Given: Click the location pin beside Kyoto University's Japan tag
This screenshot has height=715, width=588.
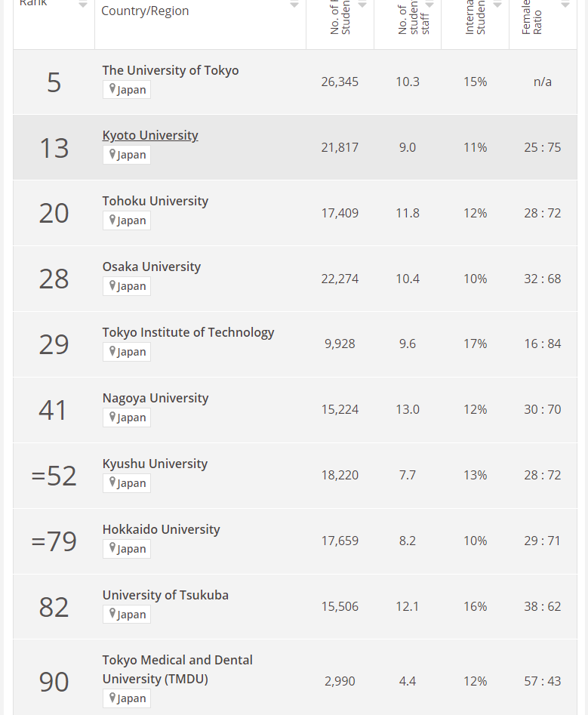Looking at the screenshot, I should pyautogui.click(x=112, y=155).
